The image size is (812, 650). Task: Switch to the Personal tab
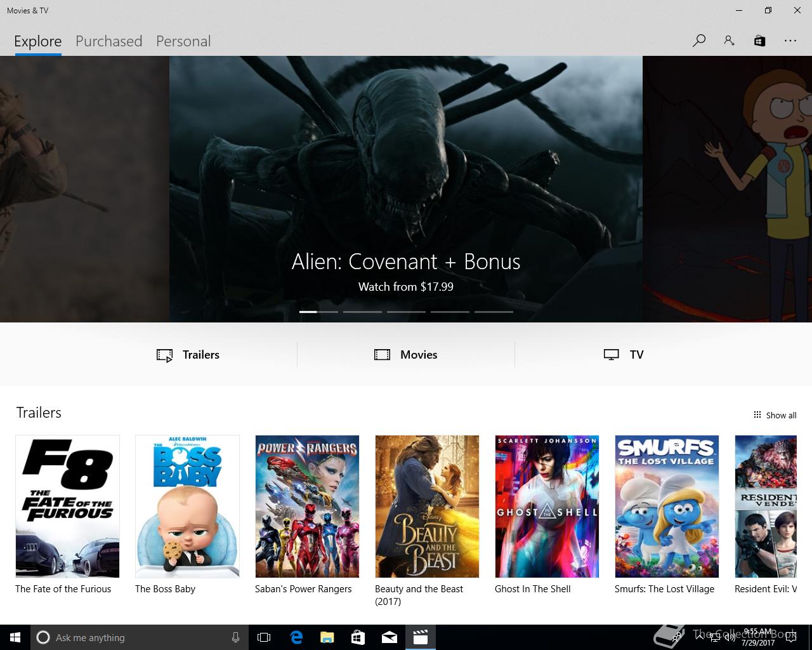183,41
